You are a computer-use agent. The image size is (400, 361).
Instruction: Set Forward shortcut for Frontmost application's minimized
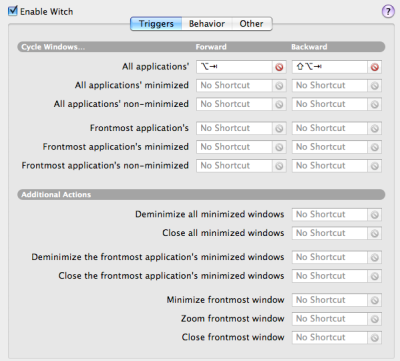234,147
